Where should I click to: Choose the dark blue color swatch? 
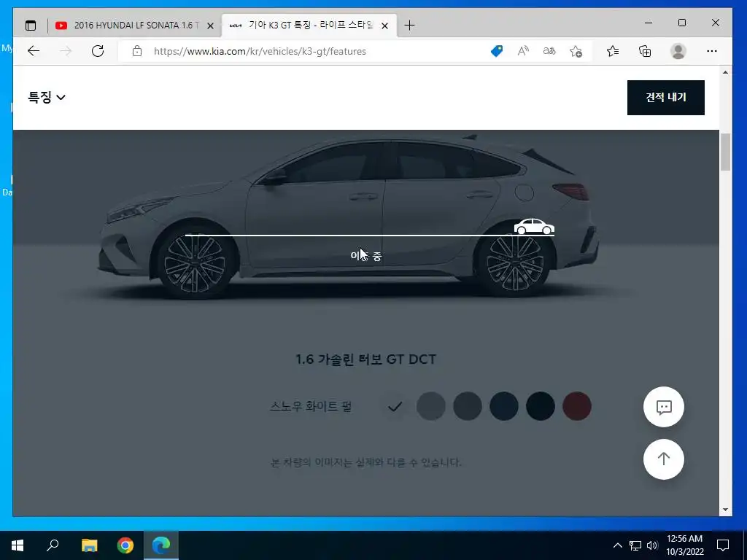pyautogui.click(x=503, y=407)
